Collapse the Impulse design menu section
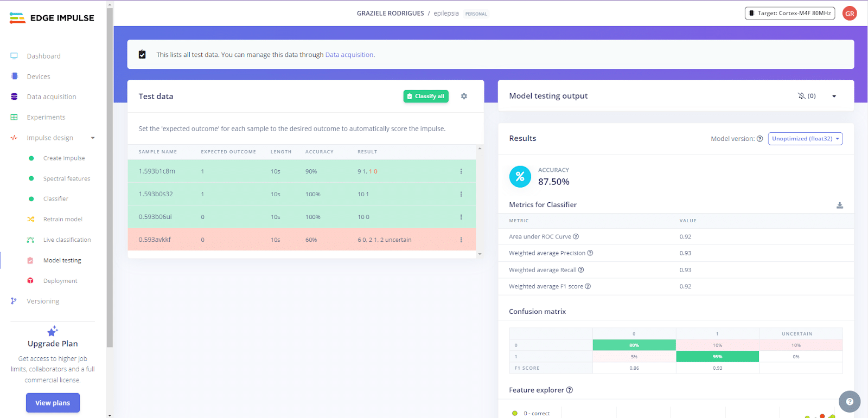Viewport: 868px width, 418px height. (x=93, y=138)
